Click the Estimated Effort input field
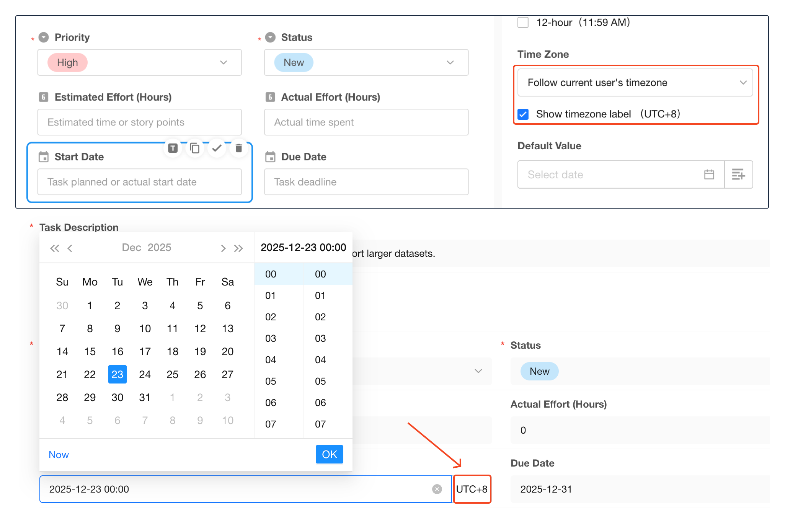The image size is (785, 532). click(x=139, y=122)
